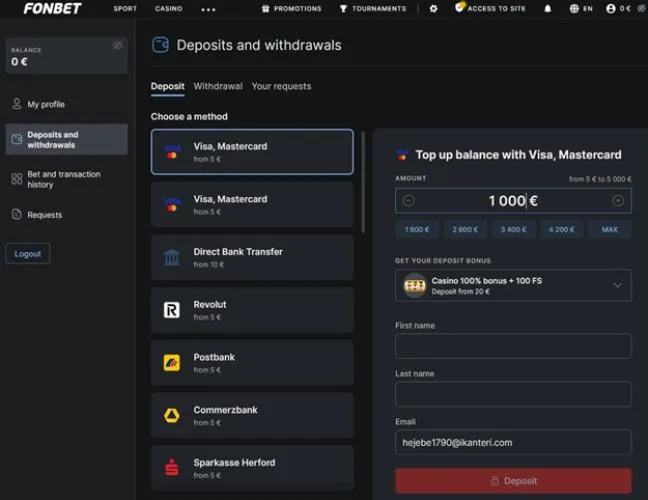648x500 pixels.
Task: Click the Last name field
Action: coord(513,394)
